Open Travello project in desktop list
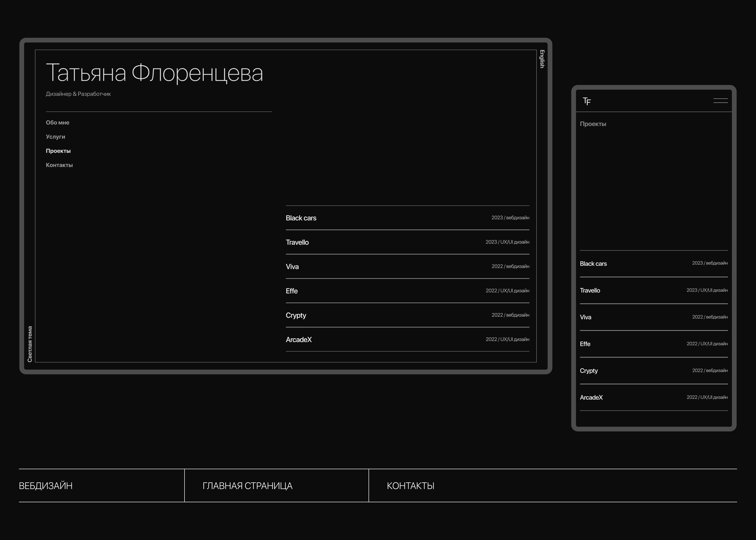This screenshot has width=756, height=540. 297,242
